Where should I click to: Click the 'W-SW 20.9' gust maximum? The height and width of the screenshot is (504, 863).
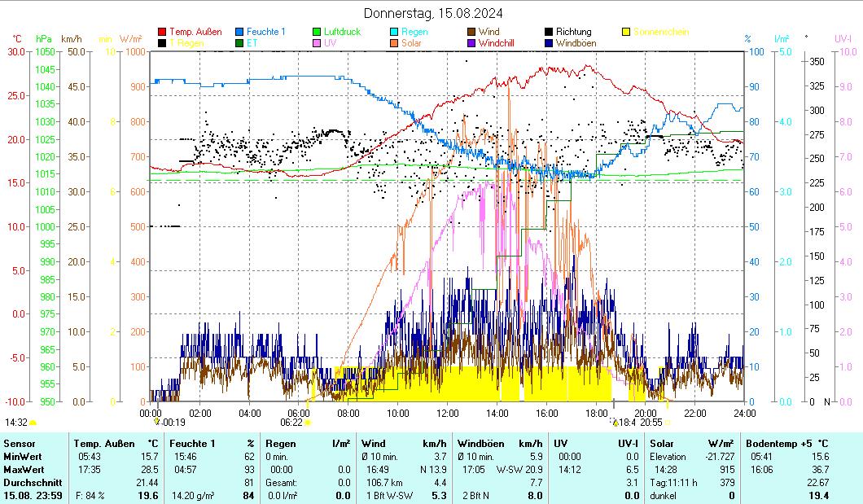(519, 470)
